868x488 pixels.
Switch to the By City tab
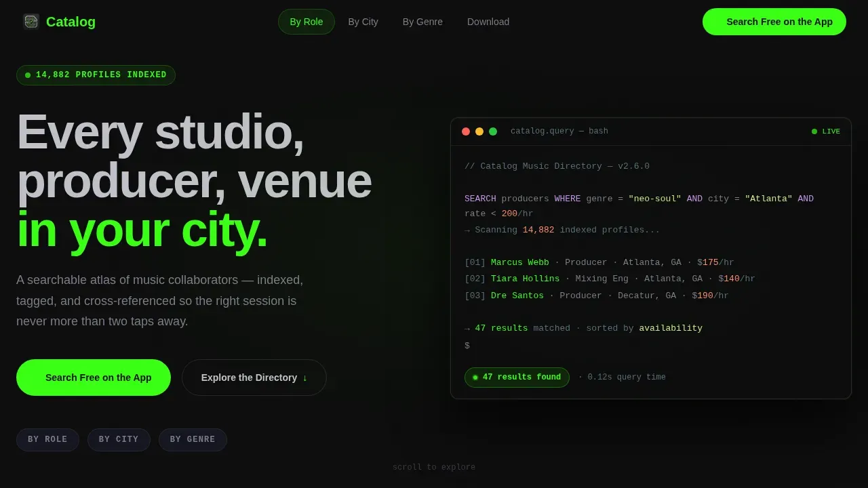(x=363, y=22)
